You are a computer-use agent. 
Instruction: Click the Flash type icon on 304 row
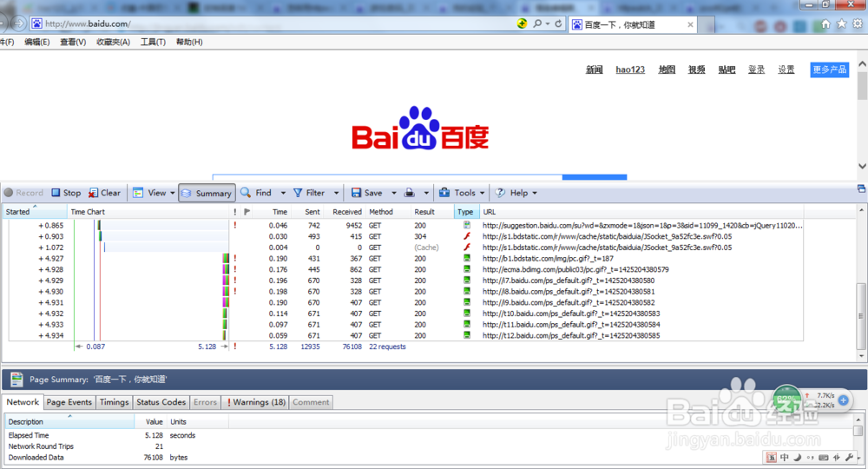point(467,236)
